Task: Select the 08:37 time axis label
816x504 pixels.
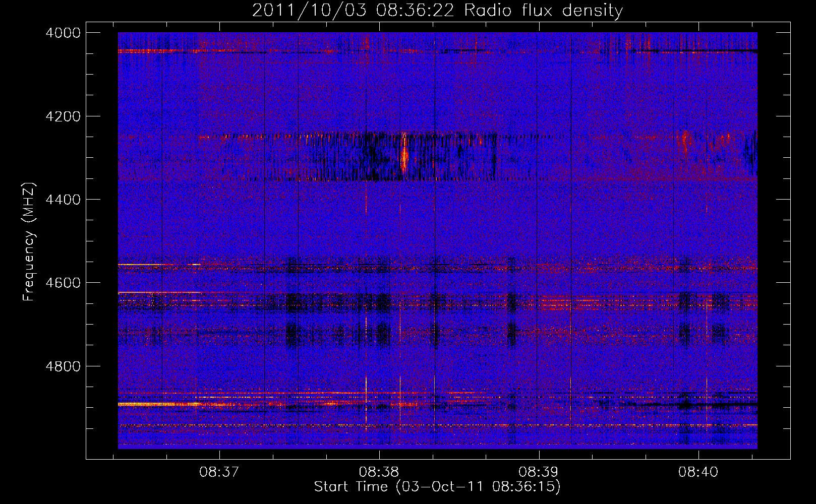Action: 219,472
